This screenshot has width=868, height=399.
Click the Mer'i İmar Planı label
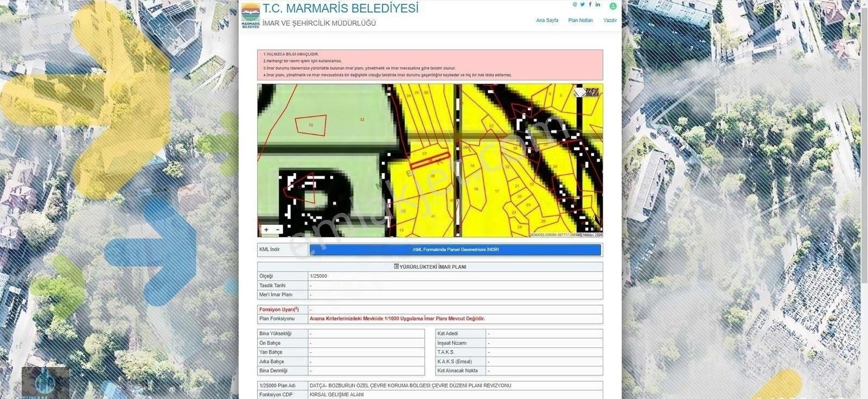(276, 295)
